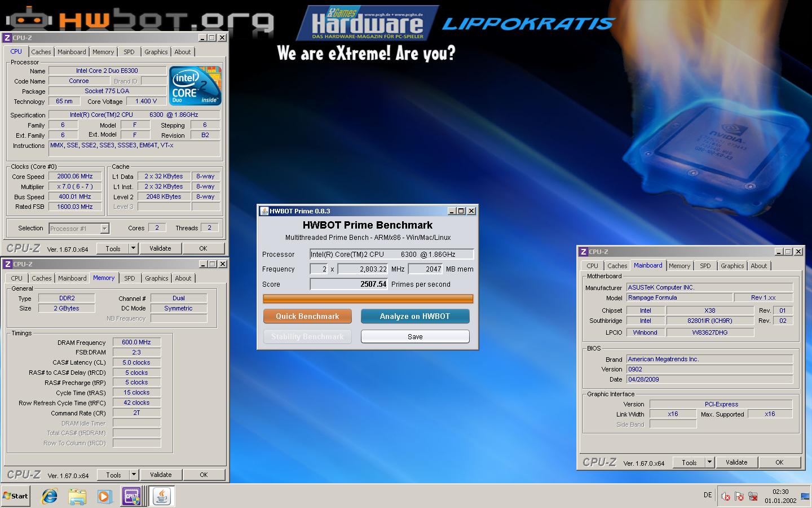The width and height of the screenshot is (812, 508).
Task: Minimize the HWBOT Prime window
Action: tap(452, 211)
